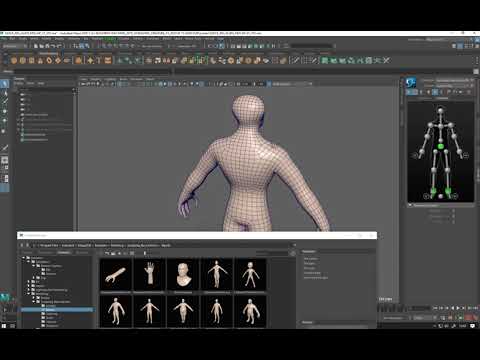Click the blue HumanIK character icon

pos(411,82)
